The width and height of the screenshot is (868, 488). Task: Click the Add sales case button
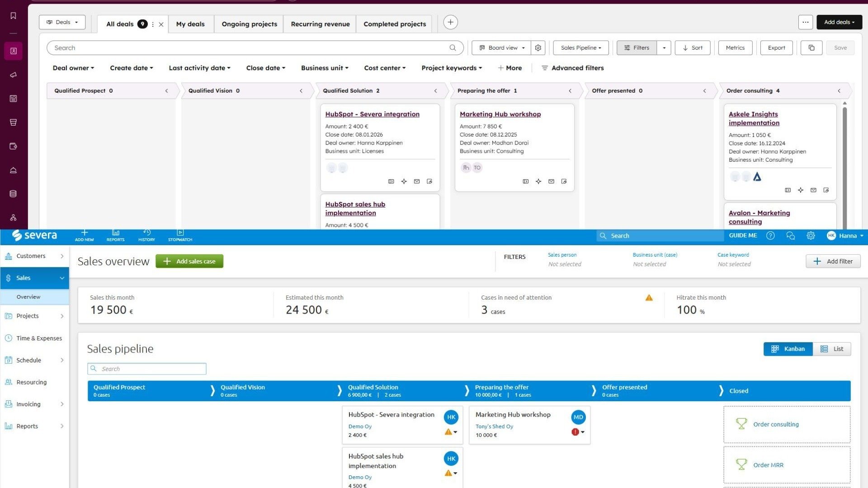(189, 261)
